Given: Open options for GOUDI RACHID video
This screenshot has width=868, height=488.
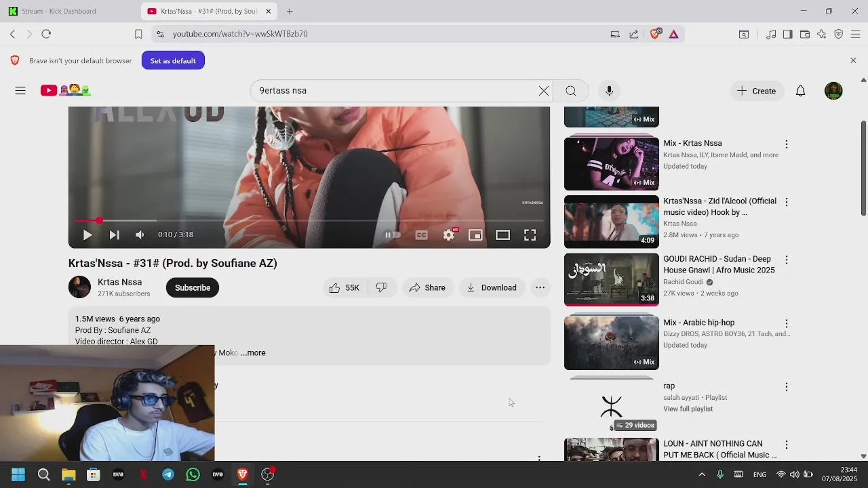Looking at the screenshot, I should 787,260.
